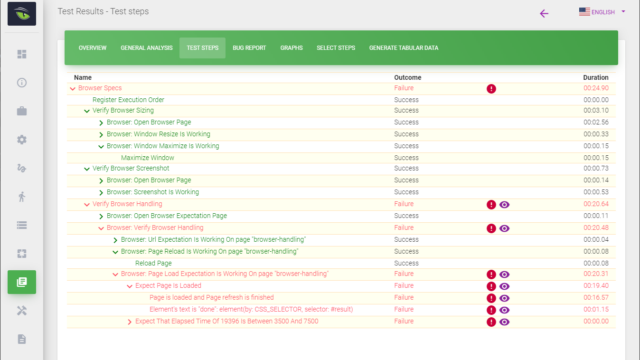Open the settings gear icon in sidebar
The height and width of the screenshot is (360, 640).
22,140
